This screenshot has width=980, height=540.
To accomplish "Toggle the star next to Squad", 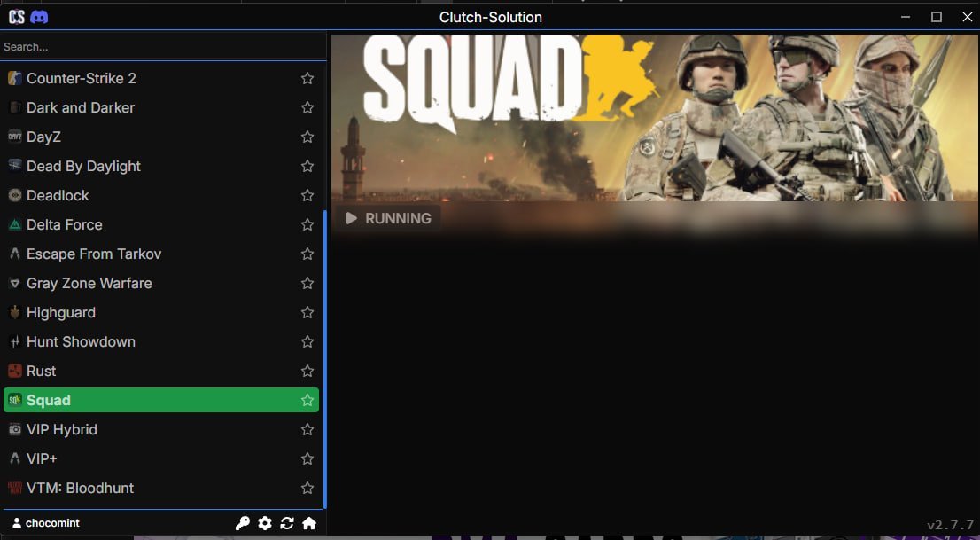I will pos(307,400).
